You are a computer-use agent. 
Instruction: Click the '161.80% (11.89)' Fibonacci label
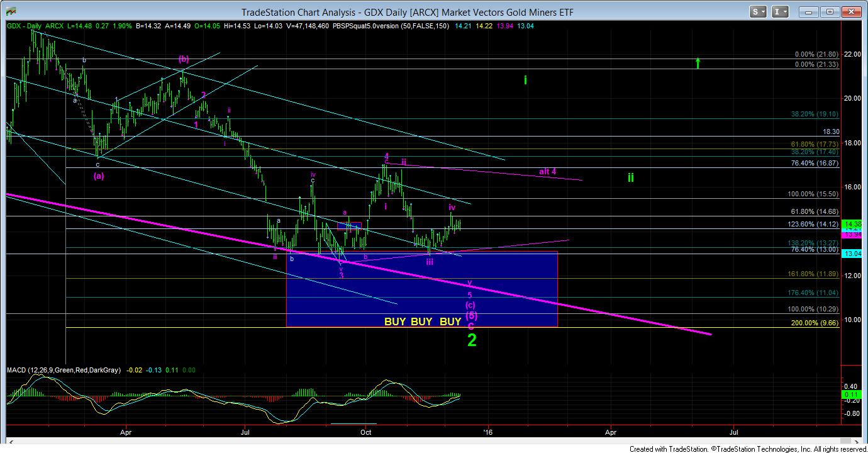(x=814, y=274)
